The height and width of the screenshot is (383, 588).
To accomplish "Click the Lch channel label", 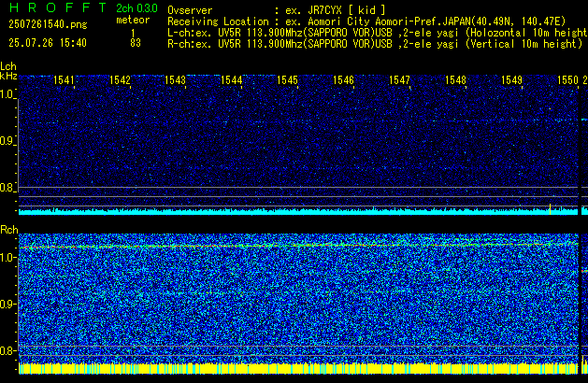I will pos(8,66).
